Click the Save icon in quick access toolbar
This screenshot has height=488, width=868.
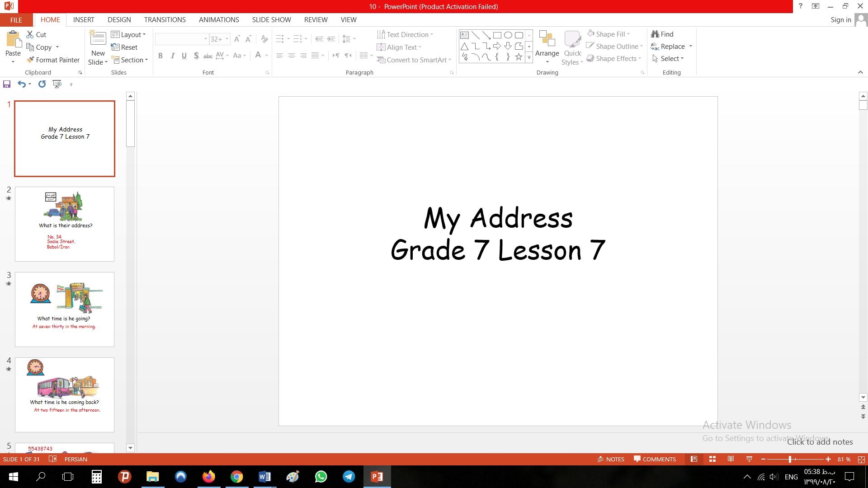pos(7,84)
